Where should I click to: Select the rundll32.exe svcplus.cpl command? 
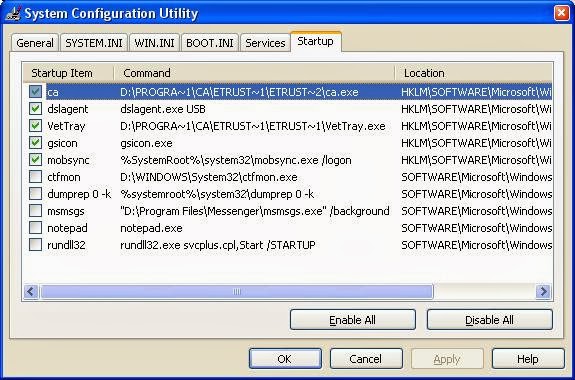[x=218, y=245]
